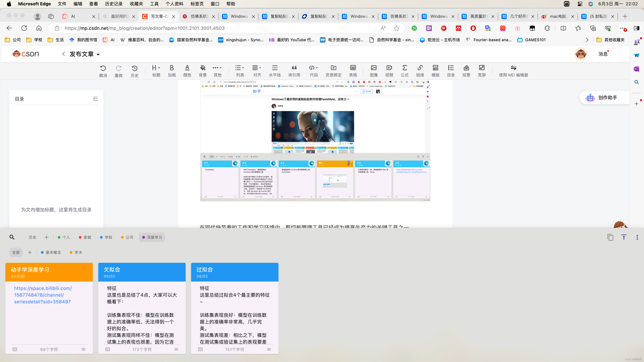Click pin-to-top icon in PasteMate panel

[x=624, y=237]
